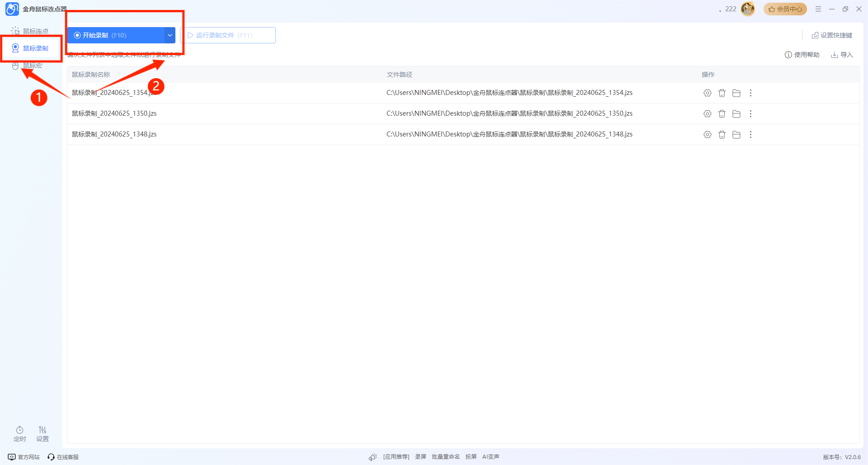Image resolution: width=868 pixels, height=465 pixels.
Task: Open 使用帮助 help
Action: 802,55
